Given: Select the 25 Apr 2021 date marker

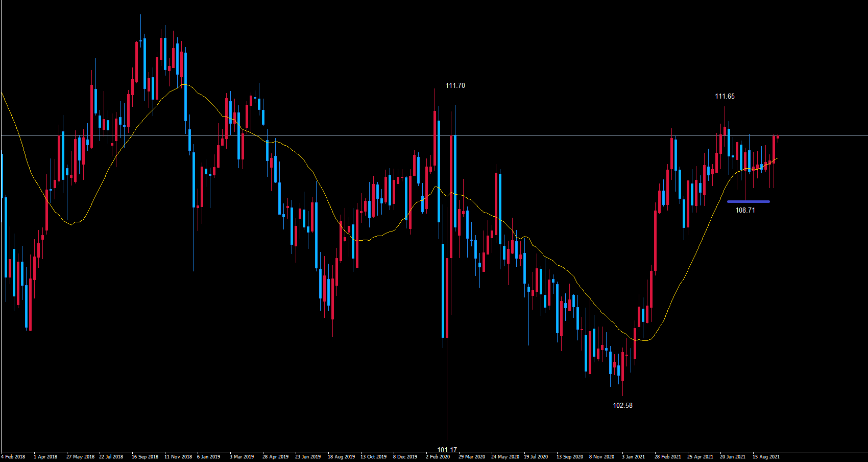Looking at the screenshot, I should [x=700, y=457].
